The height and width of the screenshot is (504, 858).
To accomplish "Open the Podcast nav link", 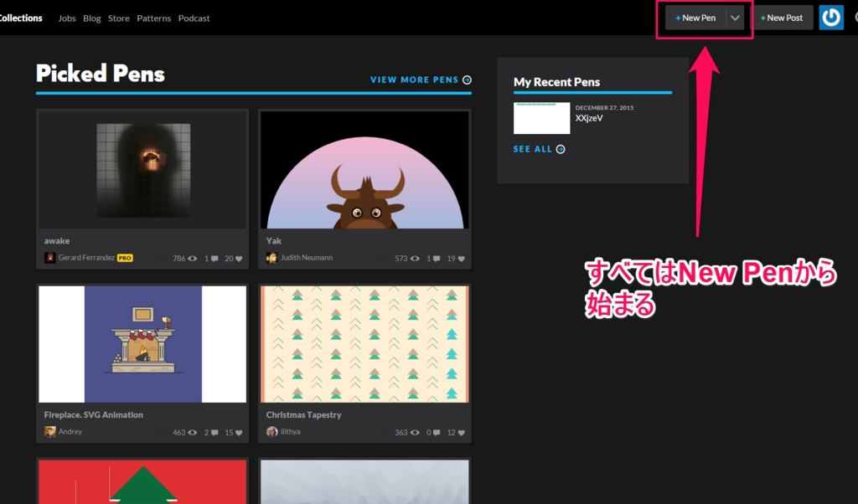I will click(194, 18).
